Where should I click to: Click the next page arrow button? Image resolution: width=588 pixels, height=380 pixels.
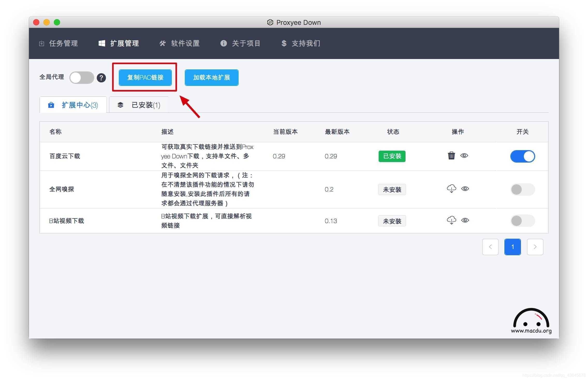pyautogui.click(x=535, y=247)
